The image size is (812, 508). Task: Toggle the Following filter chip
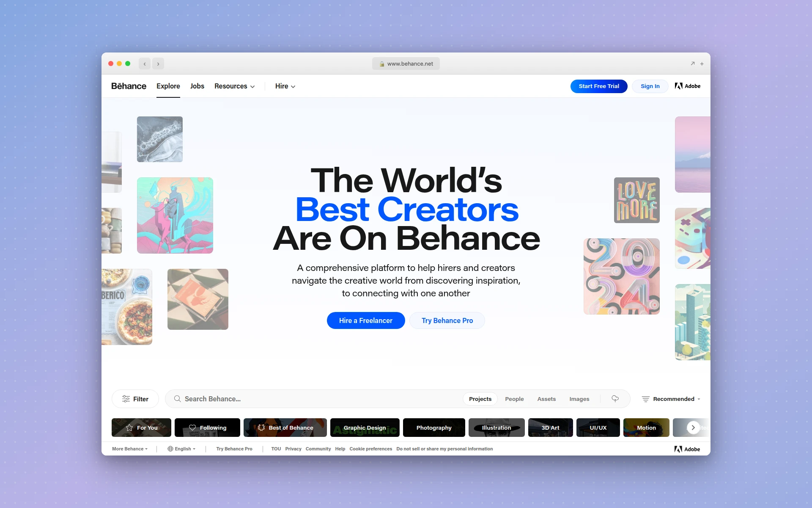click(207, 428)
